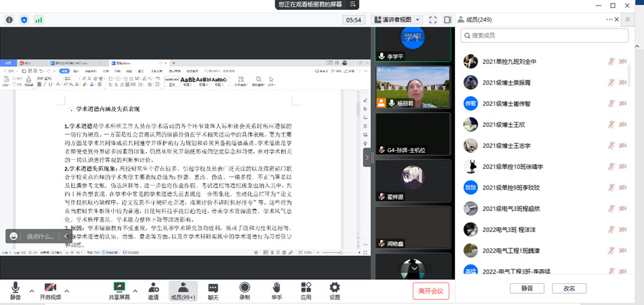The image size is (644, 305).
Task: Toggle camera icon for 2021单控九班刘全中
Action: tap(623, 62)
